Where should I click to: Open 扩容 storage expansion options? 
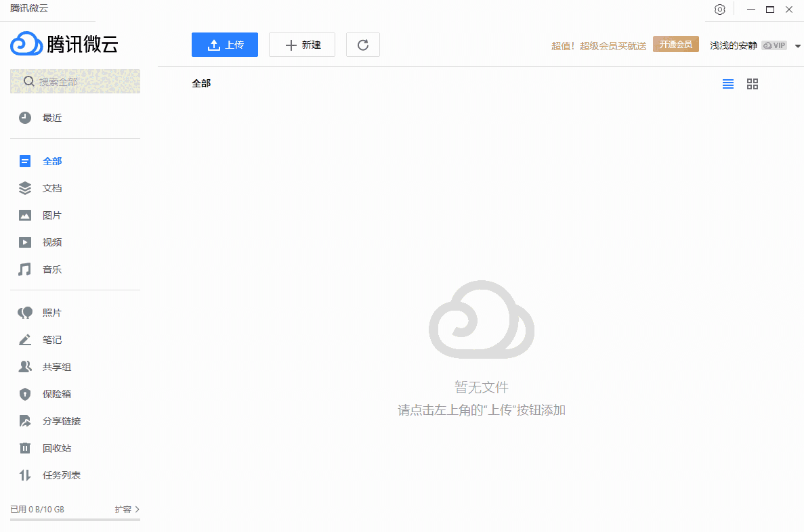coord(126,509)
